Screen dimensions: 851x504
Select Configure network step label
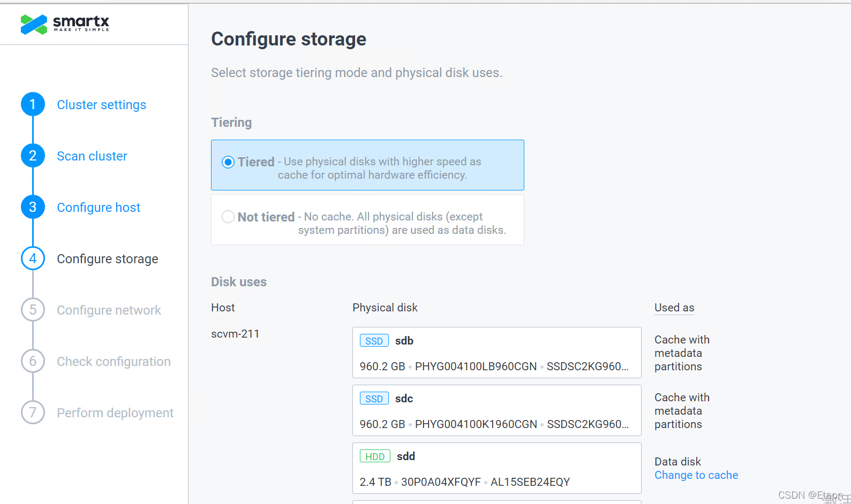[109, 310]
